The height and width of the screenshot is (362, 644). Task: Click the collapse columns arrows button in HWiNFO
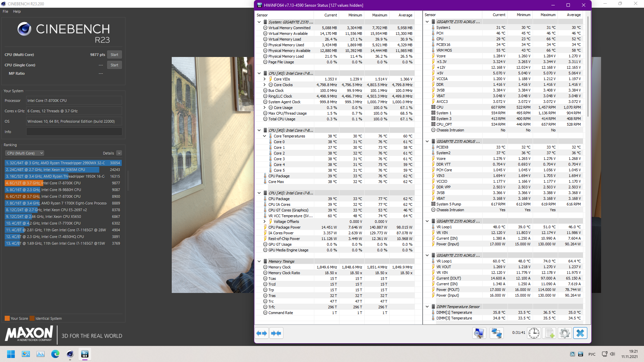coord(276,333)
